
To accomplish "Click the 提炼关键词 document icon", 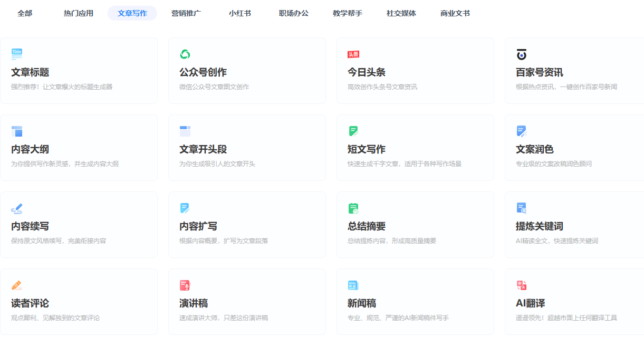I will (x=521, y=208).
